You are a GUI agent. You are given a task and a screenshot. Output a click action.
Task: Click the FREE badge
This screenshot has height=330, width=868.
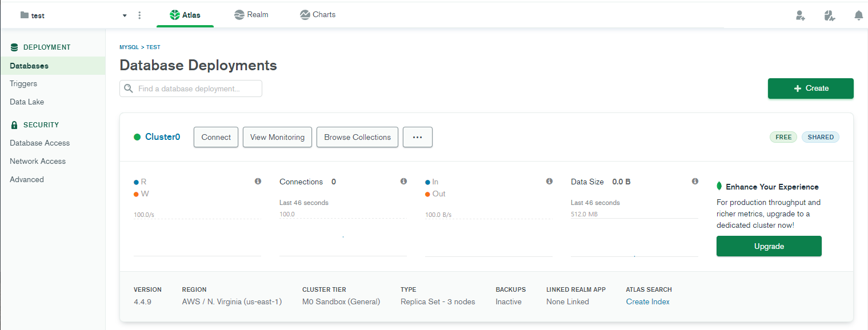coord(783,137)
